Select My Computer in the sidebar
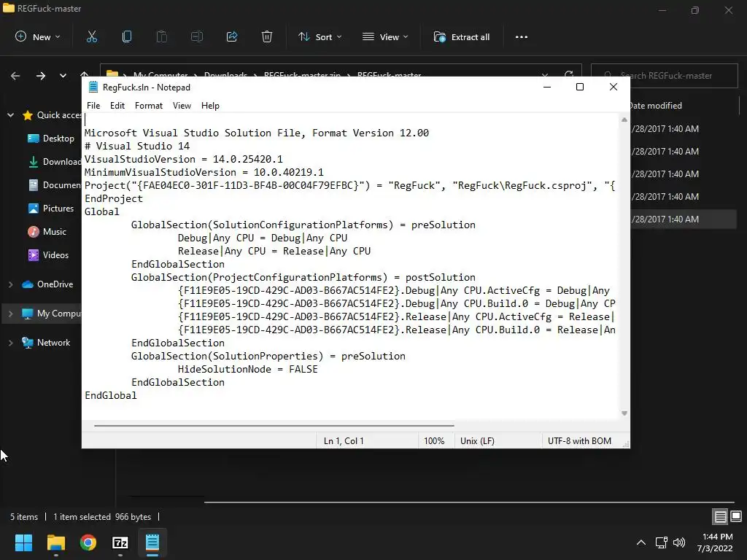Screen dimensions: 747x560 [x=53, y=314]
